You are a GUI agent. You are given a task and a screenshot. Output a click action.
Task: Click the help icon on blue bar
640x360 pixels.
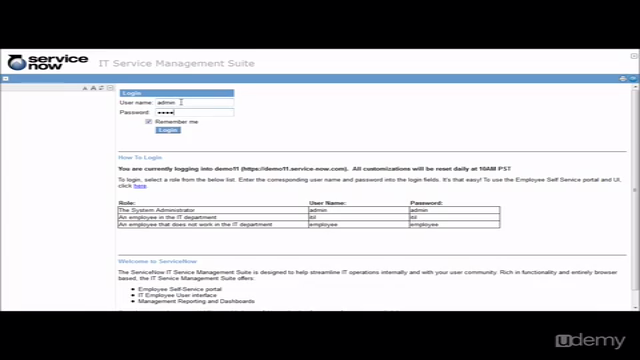click(633, 78)
